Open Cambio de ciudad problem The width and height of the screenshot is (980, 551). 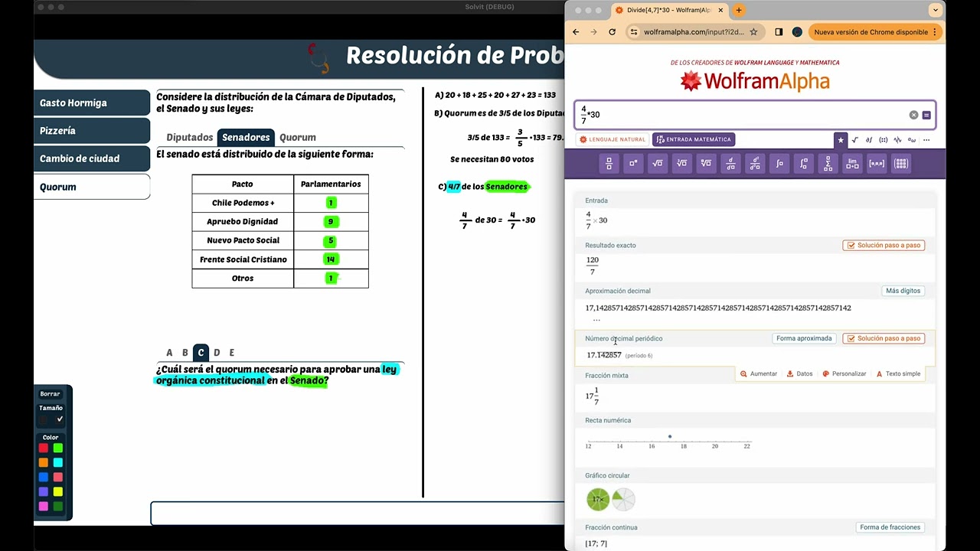pos(92,158)
